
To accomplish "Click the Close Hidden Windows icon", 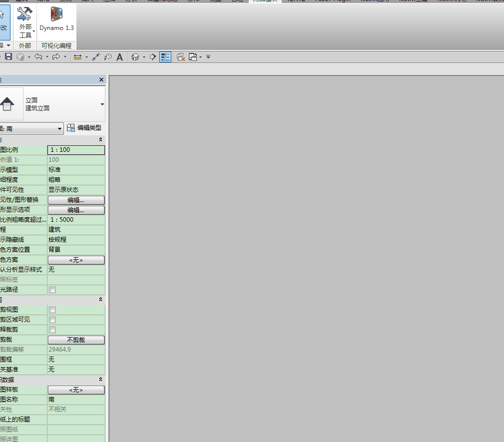I will [181, 57].
